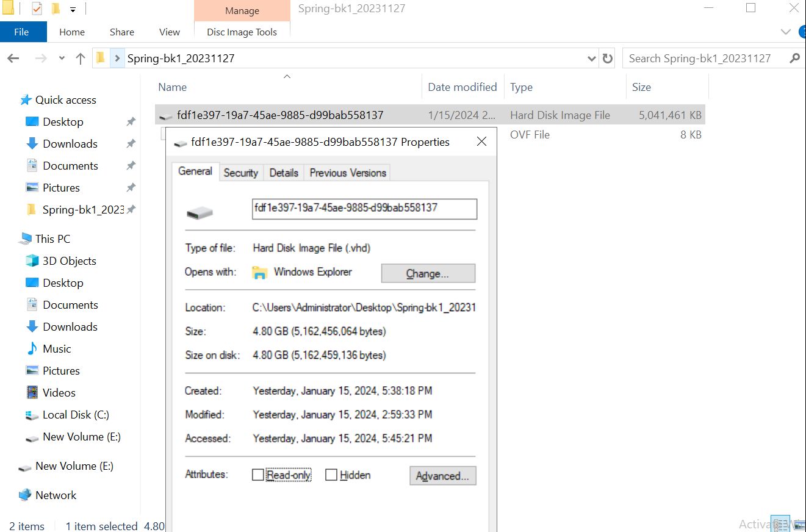Click the Documents icon under Quick access
This screenshot has height=532, width=806.
point(32,165)
